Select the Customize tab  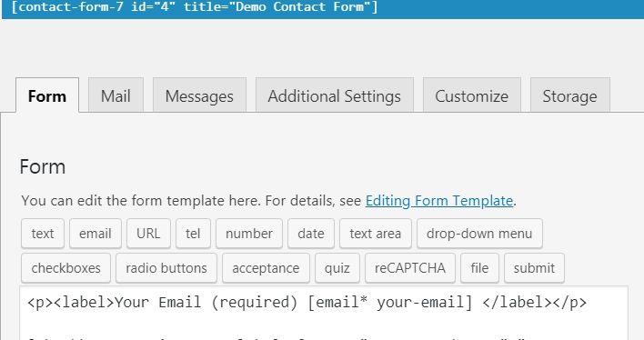[472, 95]
